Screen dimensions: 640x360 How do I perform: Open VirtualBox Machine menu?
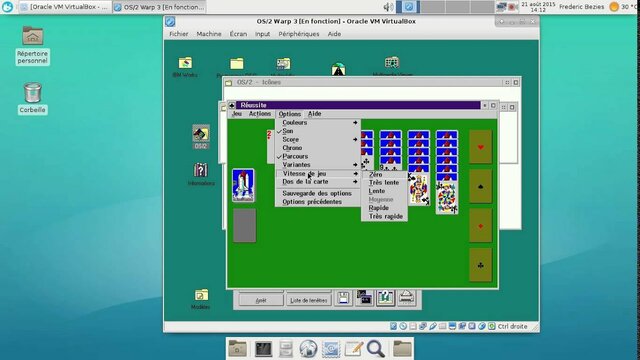coord(209,34)
